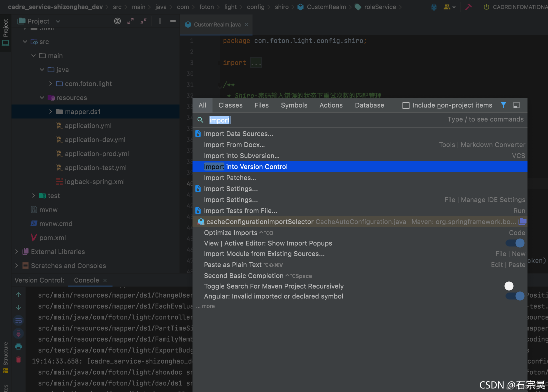Click the Structure tool window tab
Viewport: 548px width, 392px height.
(x=5, y=357)
